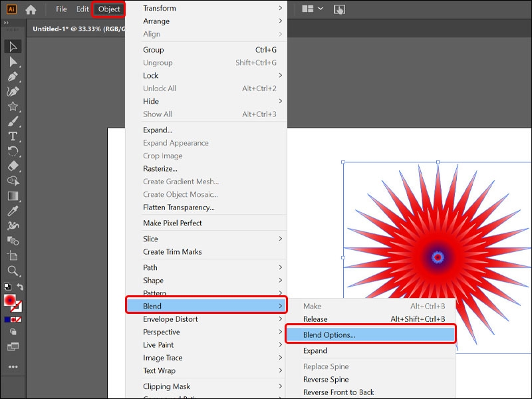This screenshot has height=399, width=532.
Task: Choose Expand in Blend submenu
Action: (x=370, y=350)
